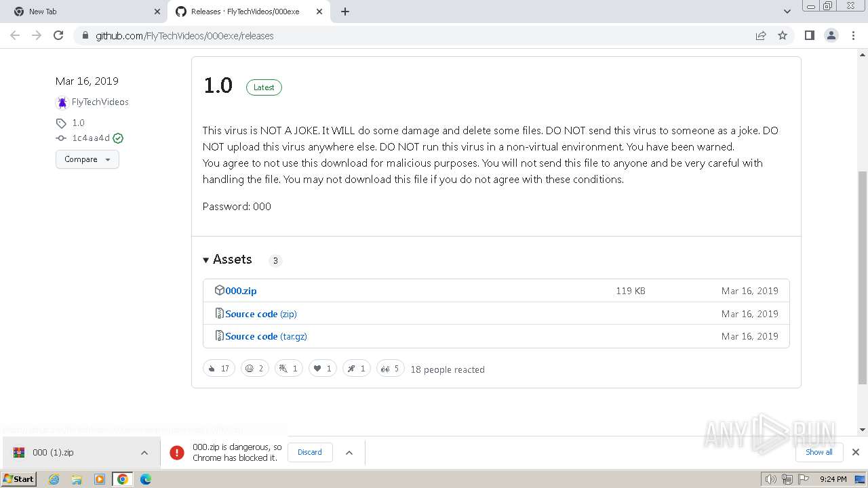Click the file icon beside Source code (zip)
868x488 pixels.
pos(219,313)
